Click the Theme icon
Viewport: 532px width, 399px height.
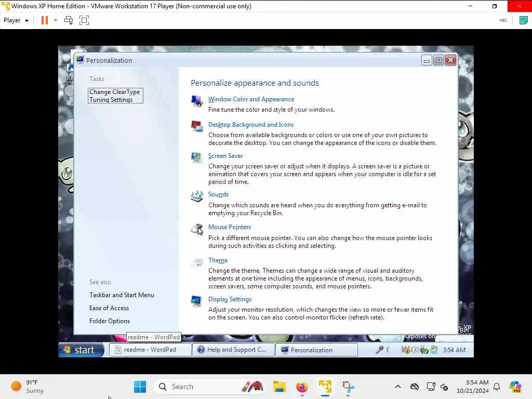(197, 262)
